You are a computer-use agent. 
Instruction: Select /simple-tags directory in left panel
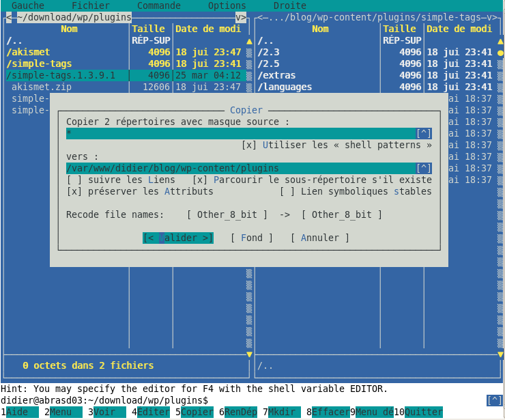(x=126, y=64)
